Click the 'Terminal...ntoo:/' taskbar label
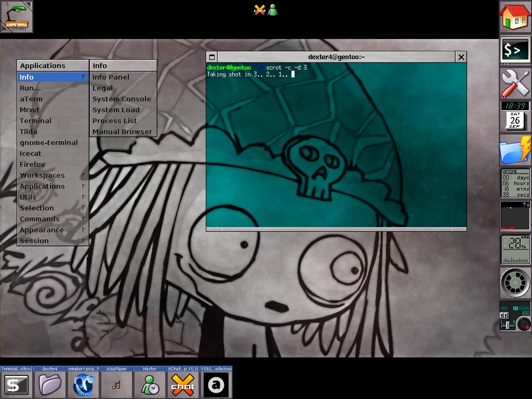The width and height of the screenshot is (532, 399). tap(16, 368)
